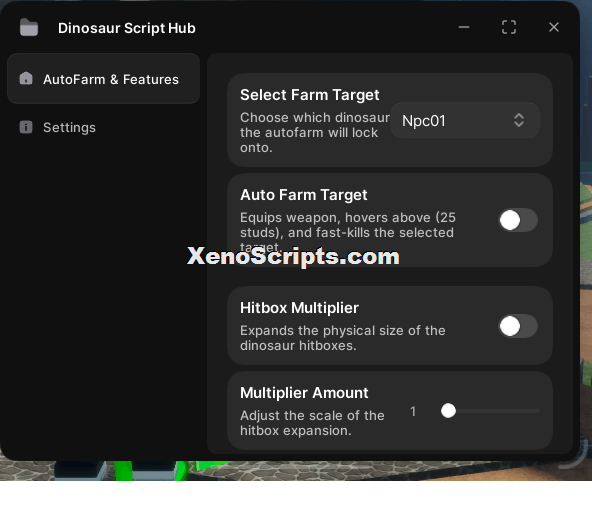
Task: Click the up-down chevron in the Npc01 selector
Action: click(x=519, y=120)
